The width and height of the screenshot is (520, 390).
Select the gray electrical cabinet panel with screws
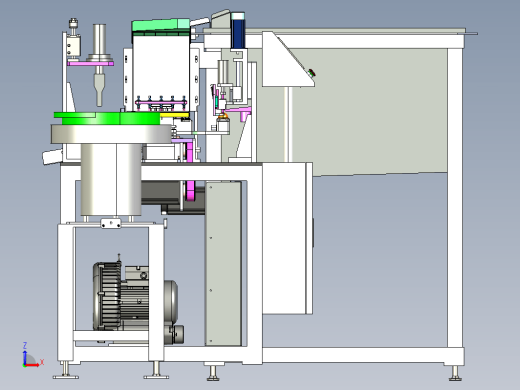(223, 263)
